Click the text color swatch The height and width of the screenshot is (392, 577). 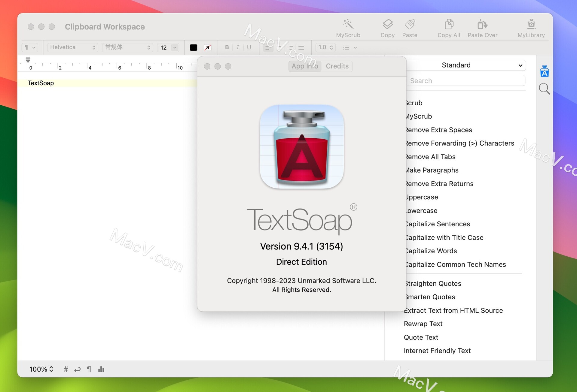pos(193,47)
